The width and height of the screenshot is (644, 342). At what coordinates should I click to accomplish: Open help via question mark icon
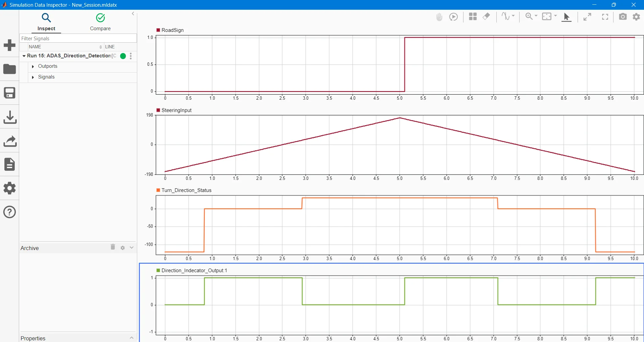pos(10,212)
